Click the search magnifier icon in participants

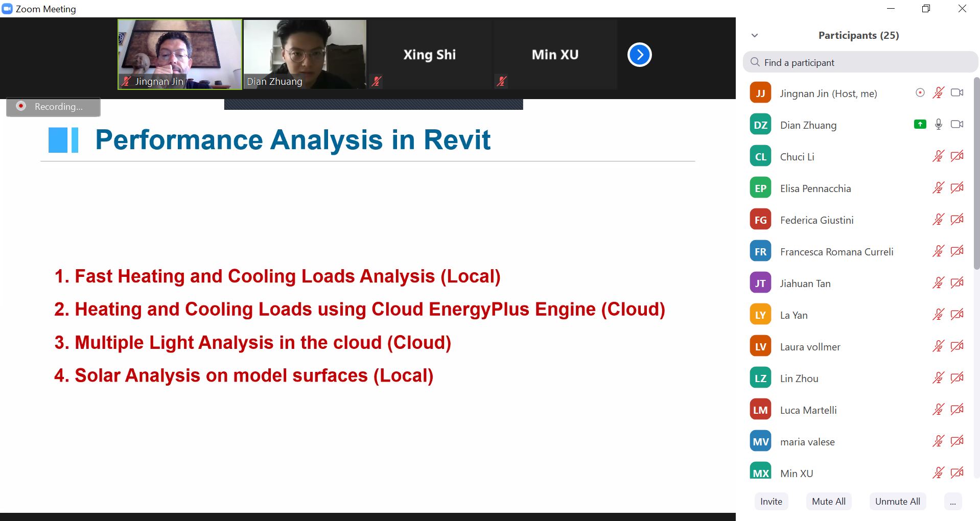[x=755, y=62]
